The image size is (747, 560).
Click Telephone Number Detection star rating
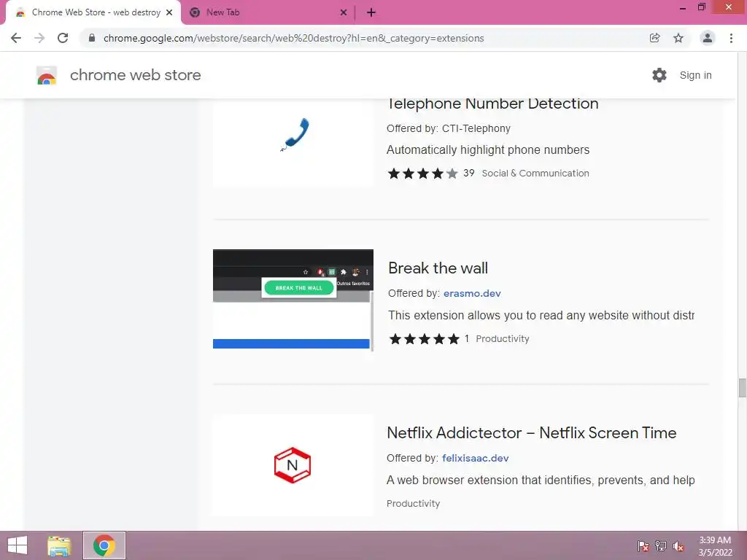(422, 174)
